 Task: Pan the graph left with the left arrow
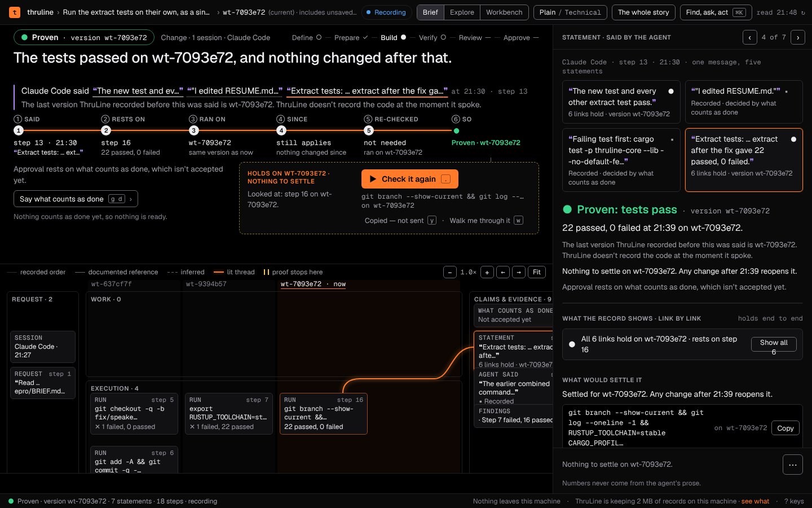(504, 272)
